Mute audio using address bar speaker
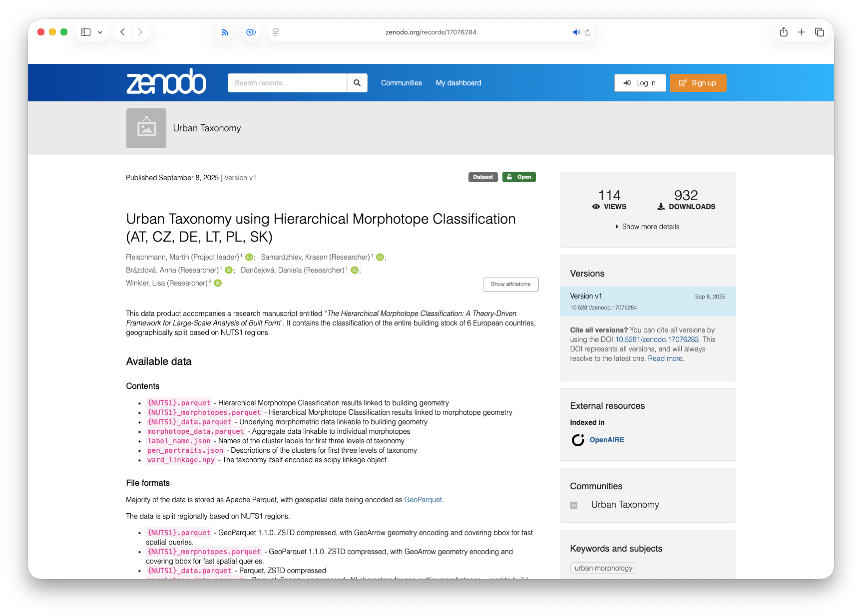 [576, 32]
